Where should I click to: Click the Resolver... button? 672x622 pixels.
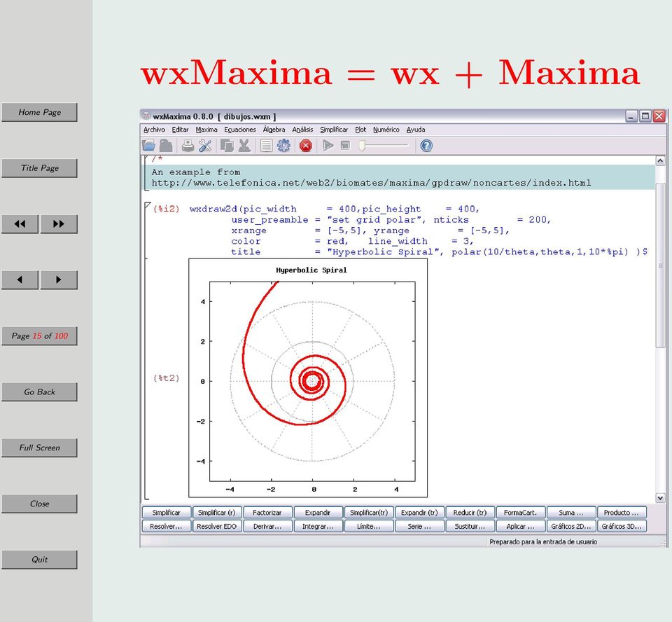(x=167, y=526)
